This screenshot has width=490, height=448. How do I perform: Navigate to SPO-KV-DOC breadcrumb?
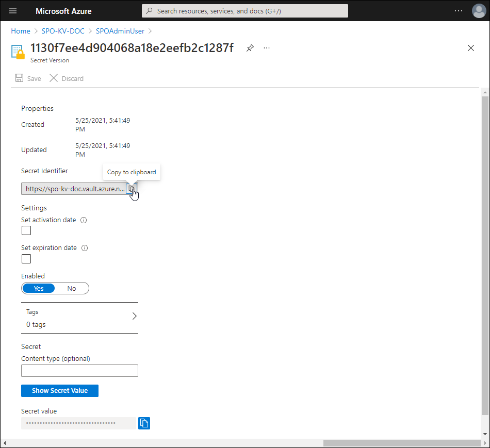coord(63,31)
